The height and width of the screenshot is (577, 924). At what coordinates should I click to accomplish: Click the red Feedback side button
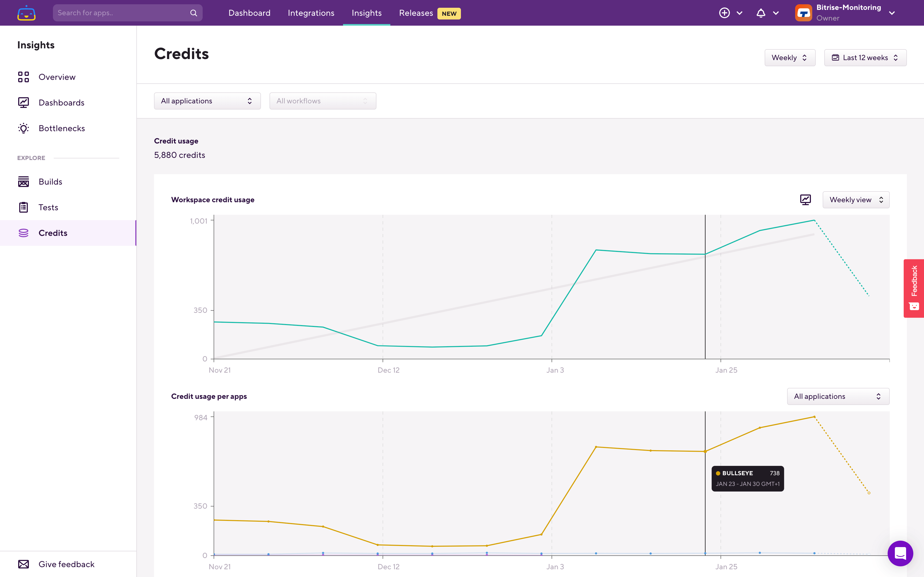[914, 288]
